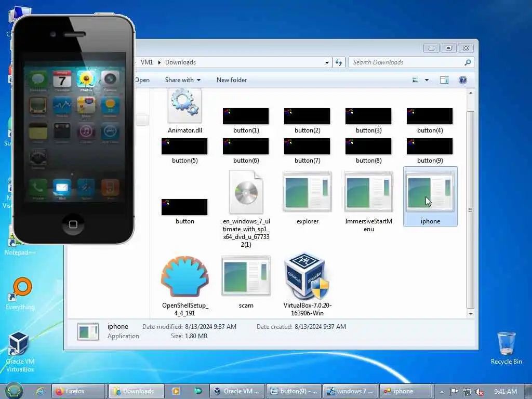Open Oracle VM VirtualBox desktop shortcut
Image resolution: width=532 pixels, height=399 pixels.
20,352
